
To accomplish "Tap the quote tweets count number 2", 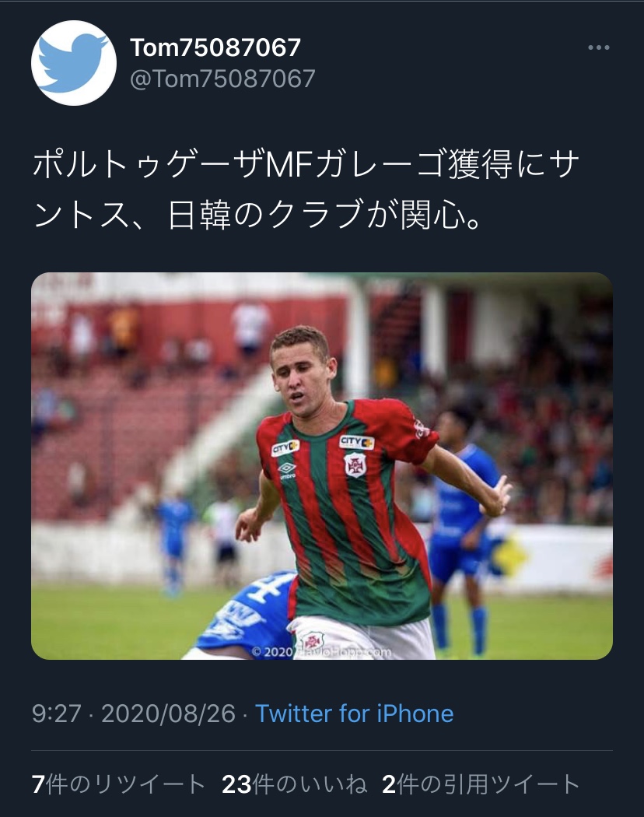I will [389, 784].
